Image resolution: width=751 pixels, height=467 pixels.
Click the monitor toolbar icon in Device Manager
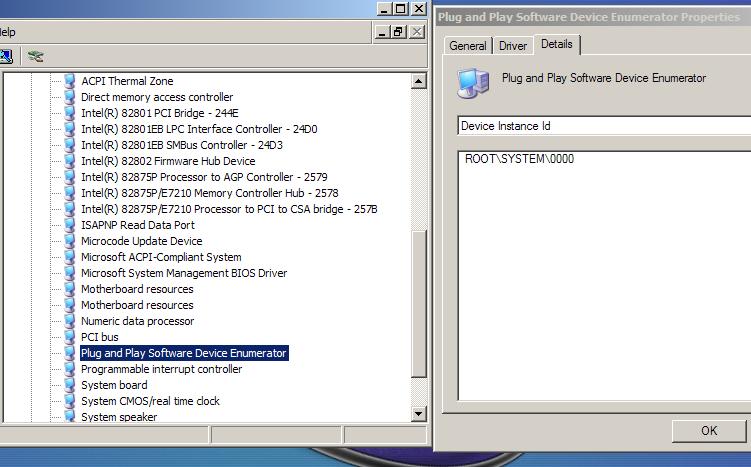point(6,57)
